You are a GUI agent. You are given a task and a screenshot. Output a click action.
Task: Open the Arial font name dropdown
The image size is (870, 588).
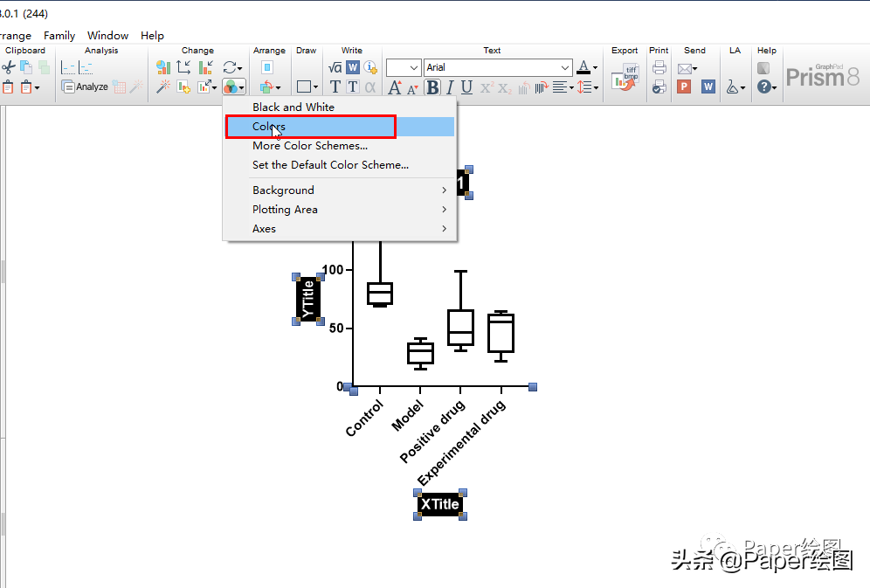coord(565,67)
